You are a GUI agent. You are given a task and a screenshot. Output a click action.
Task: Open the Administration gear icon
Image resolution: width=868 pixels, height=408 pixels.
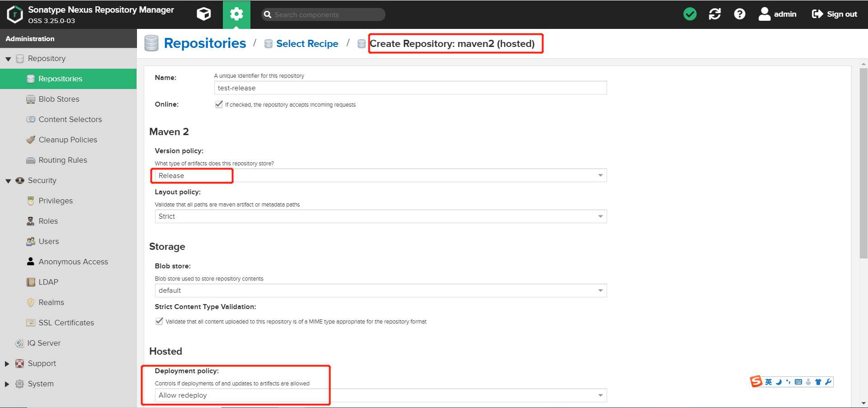pyautogui.click(x=236, y=14)
